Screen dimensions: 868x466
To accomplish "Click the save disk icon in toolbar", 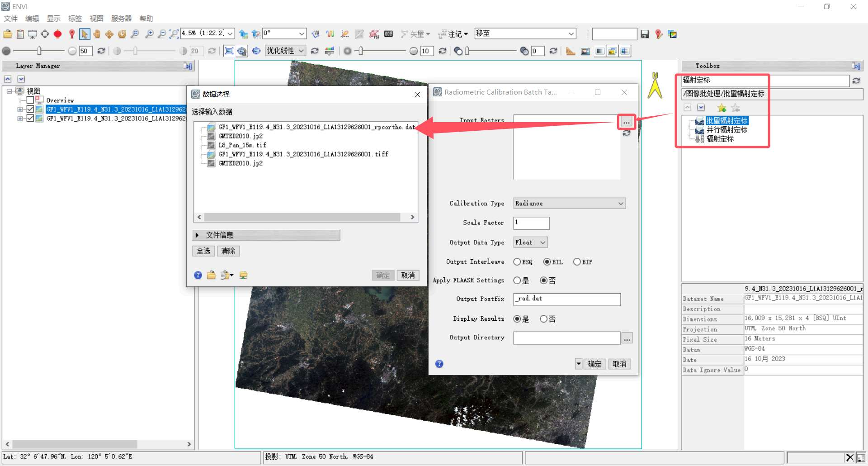I will click(645, 34).
